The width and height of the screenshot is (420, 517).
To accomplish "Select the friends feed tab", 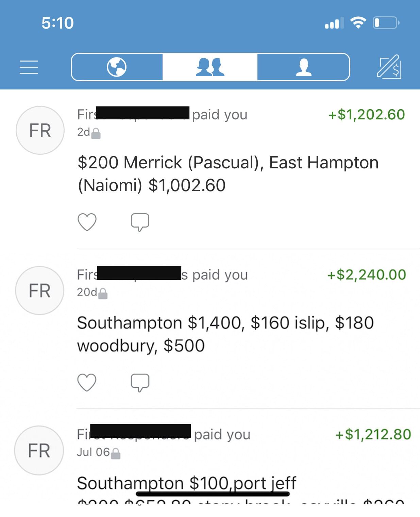I will 210,67.
